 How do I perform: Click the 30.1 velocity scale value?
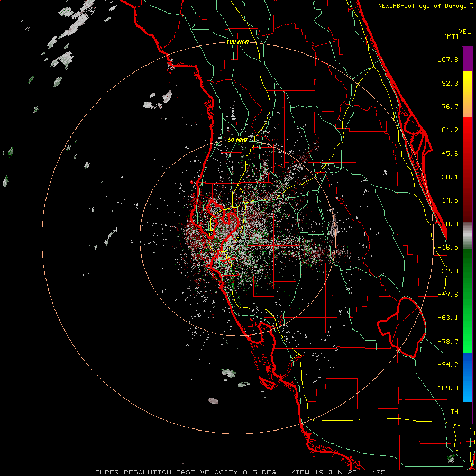click(x=450, y=177)
